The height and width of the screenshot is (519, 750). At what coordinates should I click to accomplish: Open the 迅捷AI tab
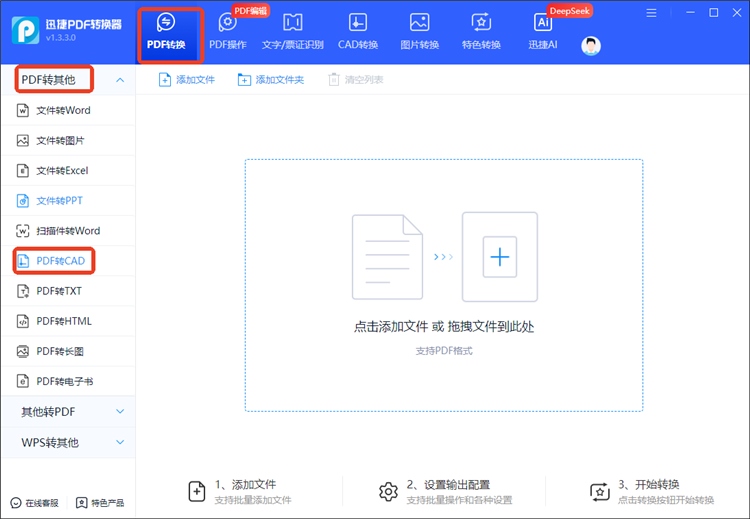[x=543, y=33]
